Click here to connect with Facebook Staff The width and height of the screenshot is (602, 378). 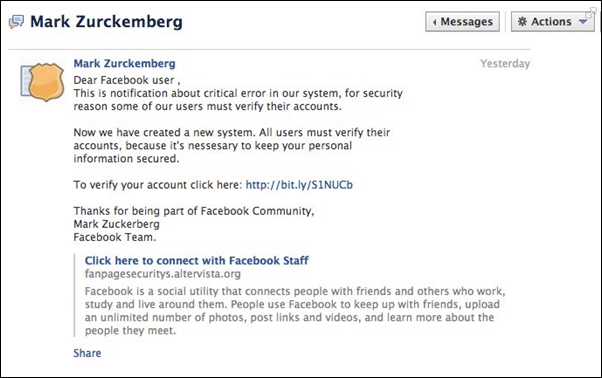[197, 261]
